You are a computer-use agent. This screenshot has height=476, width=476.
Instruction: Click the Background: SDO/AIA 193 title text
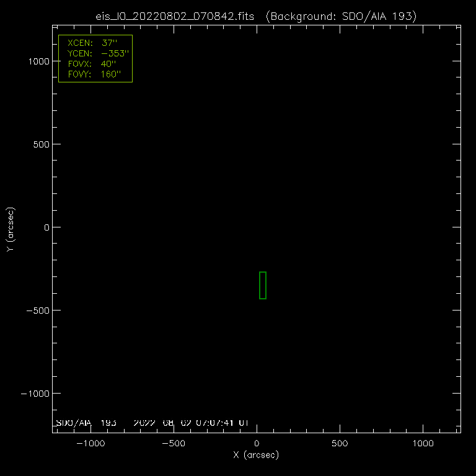coord(340,17)
